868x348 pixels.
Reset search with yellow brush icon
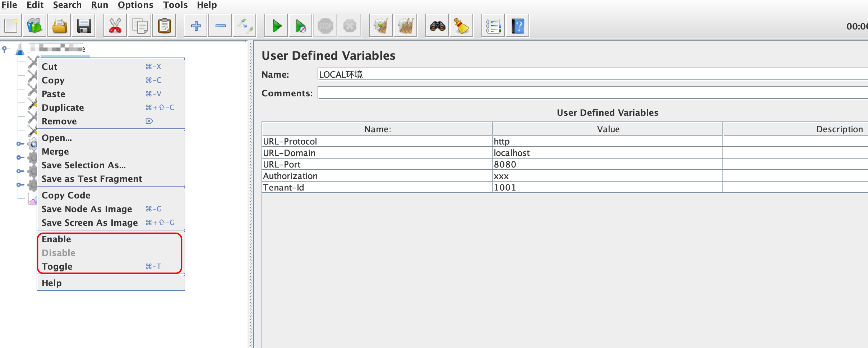pos(462,26)
